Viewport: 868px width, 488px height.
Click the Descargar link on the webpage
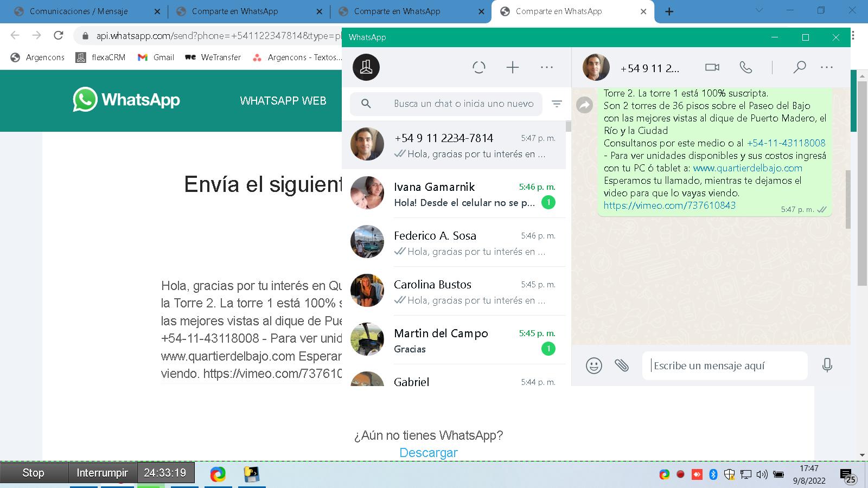[429, 453]
